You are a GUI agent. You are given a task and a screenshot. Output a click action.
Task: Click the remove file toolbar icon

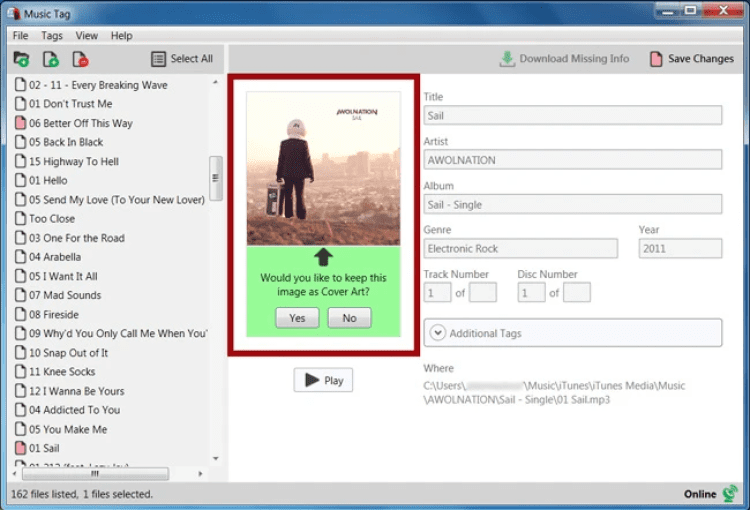click(x=80, y=59)
